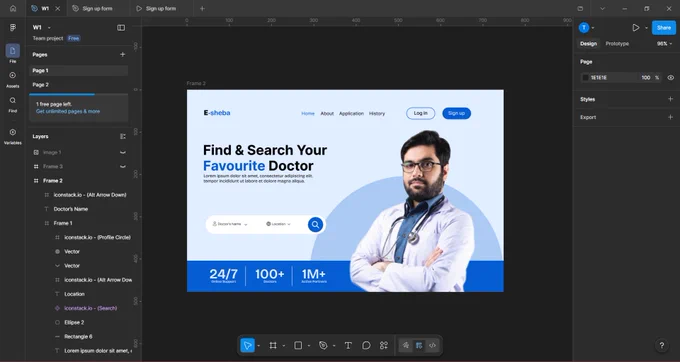
Task: Click the help question mark button
Action: 661,346
